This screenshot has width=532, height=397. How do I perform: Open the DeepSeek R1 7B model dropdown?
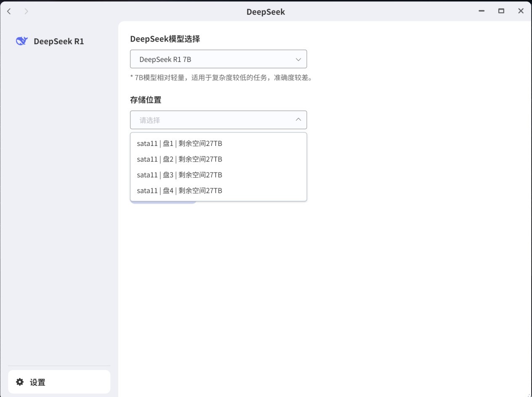pos(218,59)
